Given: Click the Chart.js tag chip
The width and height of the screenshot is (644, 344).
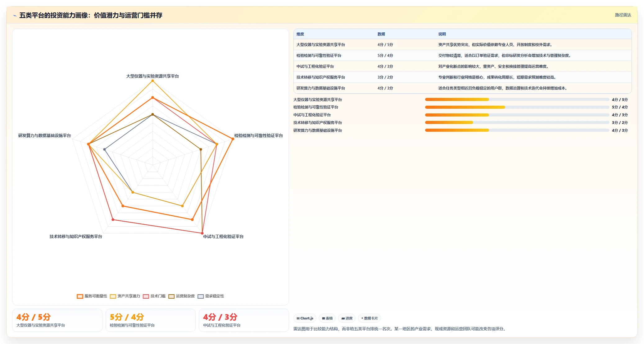Looking at the screenshot, I should (x=305, y=318).
